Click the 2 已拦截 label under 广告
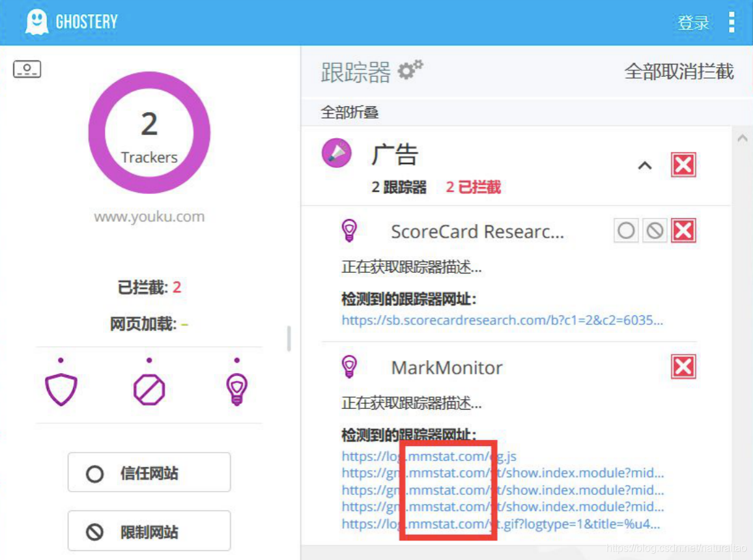Viewport: 753px width, 560px height. [473, 187]
